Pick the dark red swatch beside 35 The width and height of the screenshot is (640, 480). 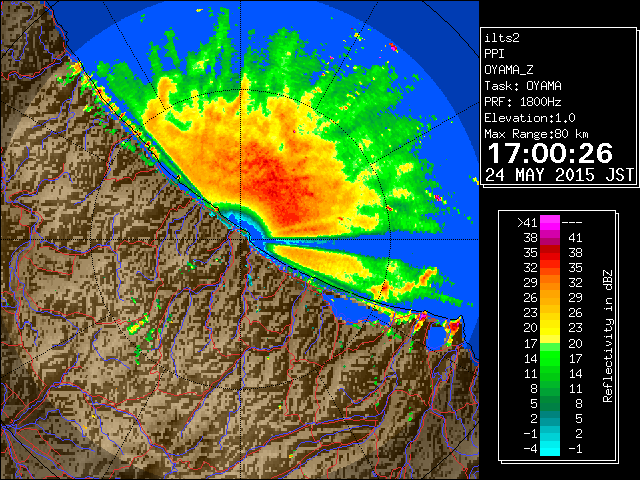pyautogui.click(x=550, y=253)
